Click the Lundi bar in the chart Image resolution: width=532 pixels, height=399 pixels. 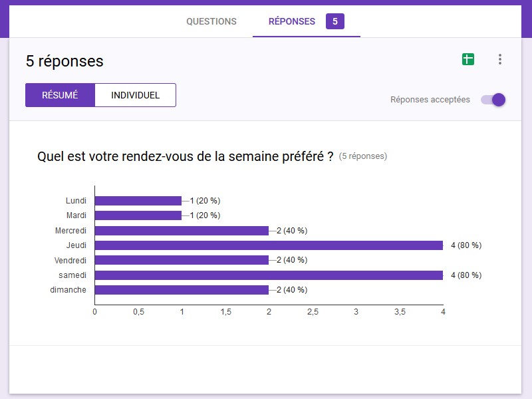pos(138,201)
